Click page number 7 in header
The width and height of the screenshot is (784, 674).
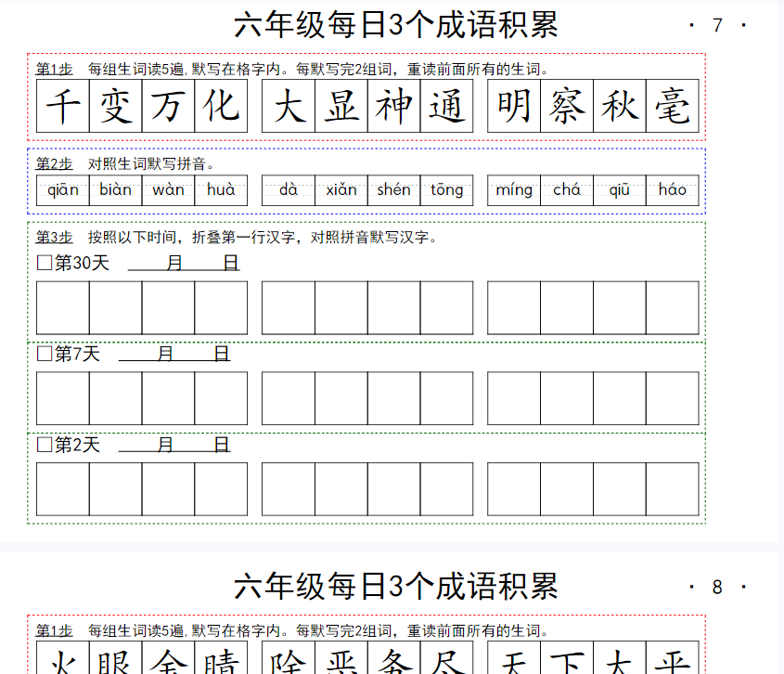[x=717, y=25]
